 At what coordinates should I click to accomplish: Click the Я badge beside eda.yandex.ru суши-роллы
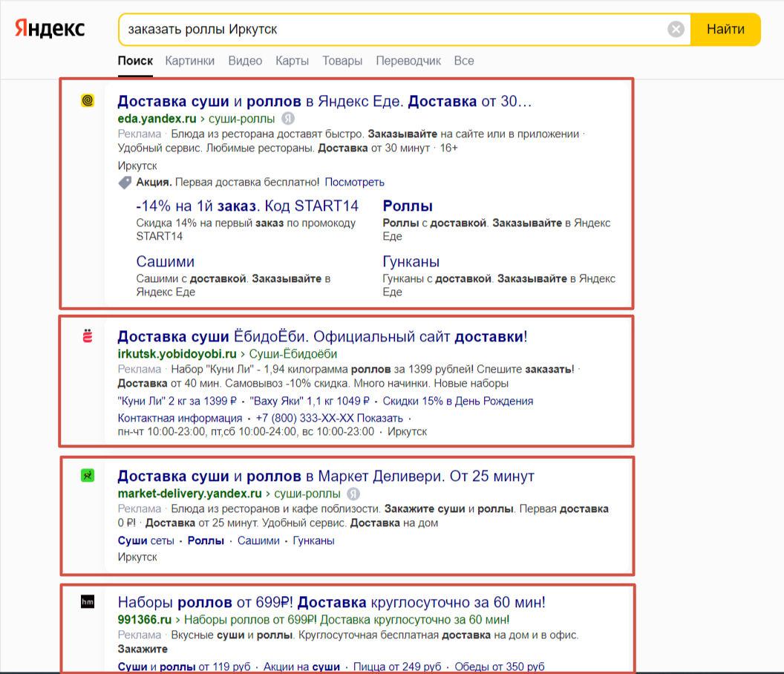pos(288,119)
